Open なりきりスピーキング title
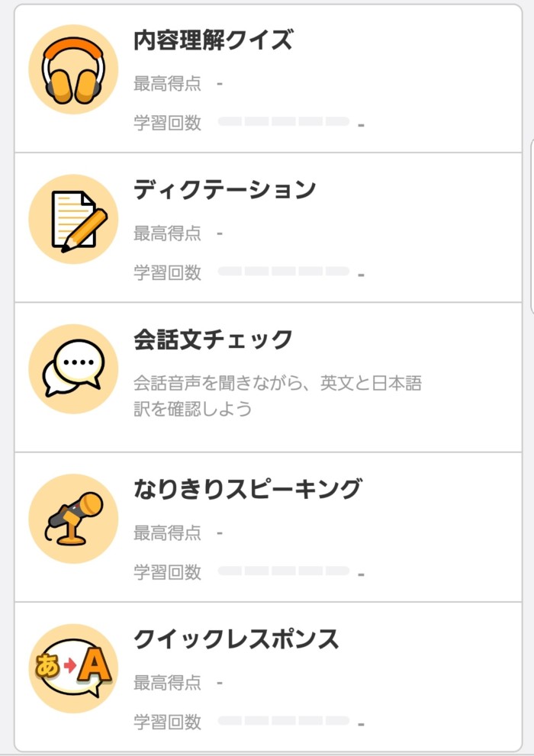This screenshot has width=534, height=756. (x=248, y=489)
